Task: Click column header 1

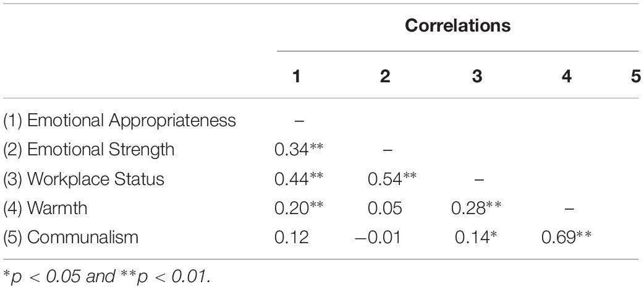Action: pos(297,77)
